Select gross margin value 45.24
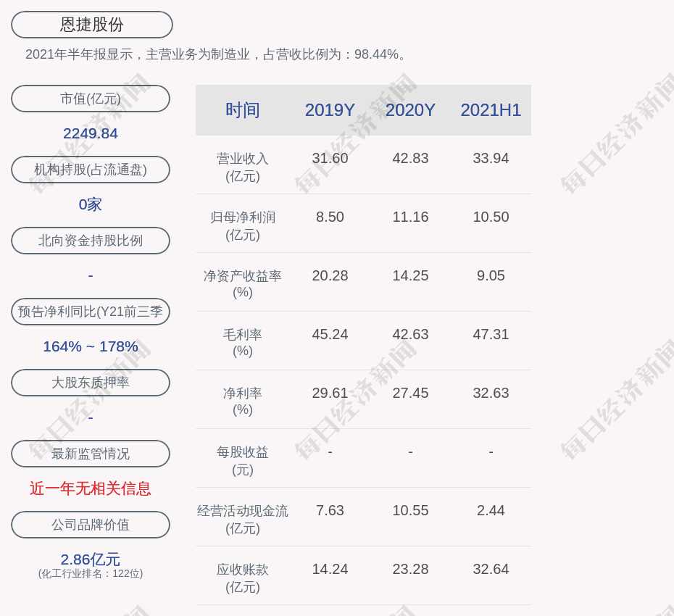The image size is (674, 616). tap(330, 334)
